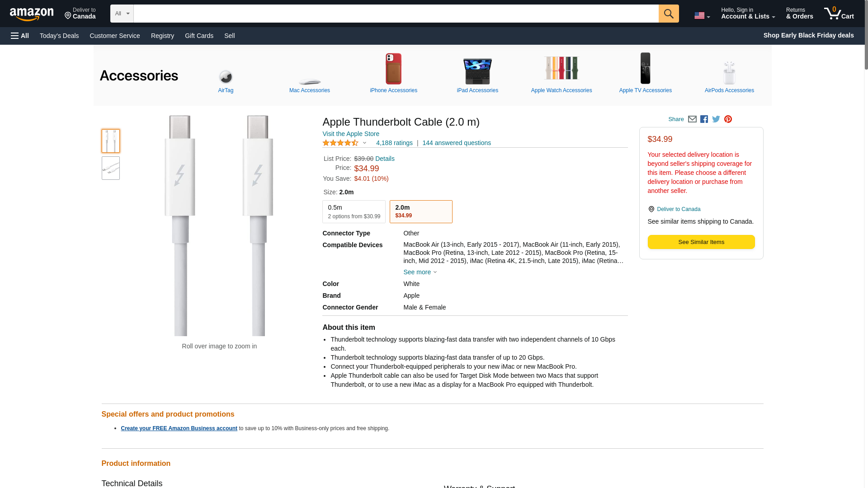Open the language flag selector
Viewport: 868px width, 488px height.
click(702, 16)
